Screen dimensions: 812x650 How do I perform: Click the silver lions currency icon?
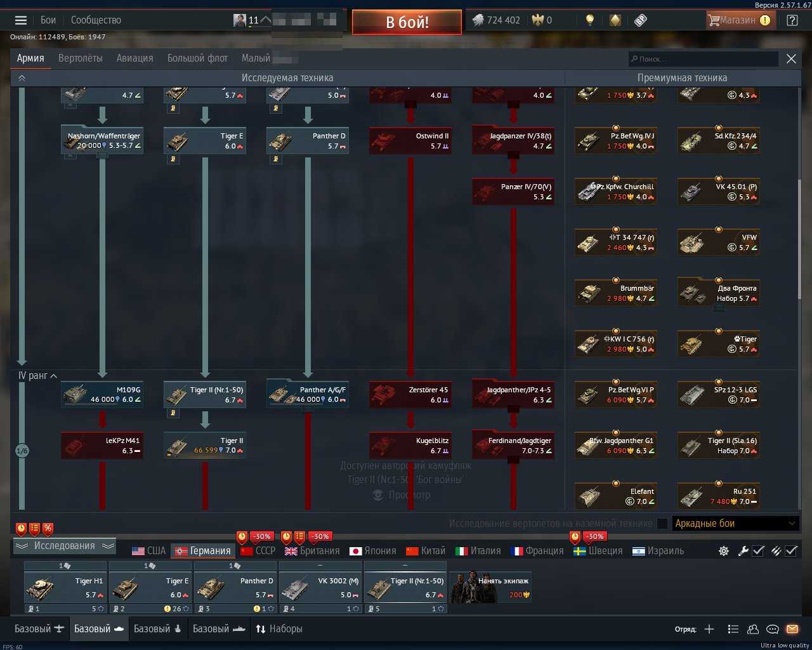point(478,20)
